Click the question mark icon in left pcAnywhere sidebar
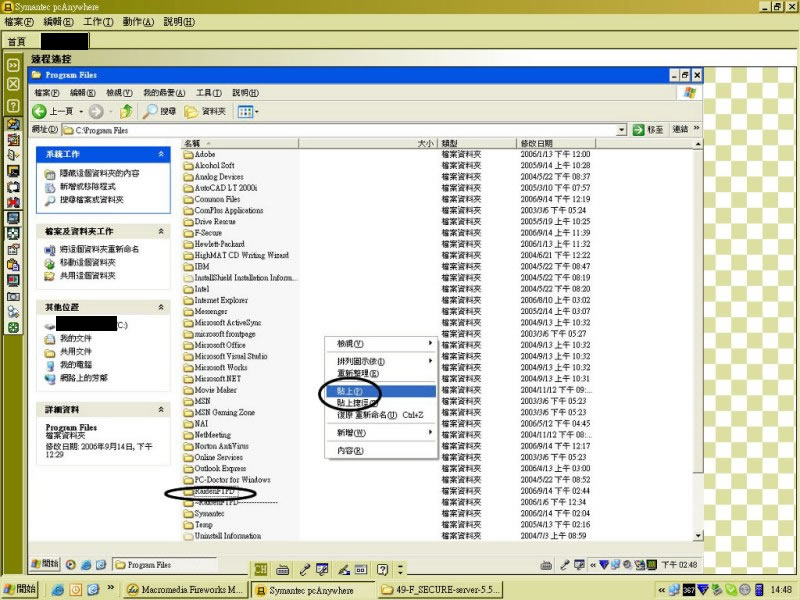This screenshot has width=800, height=600. tap(13, 106)
